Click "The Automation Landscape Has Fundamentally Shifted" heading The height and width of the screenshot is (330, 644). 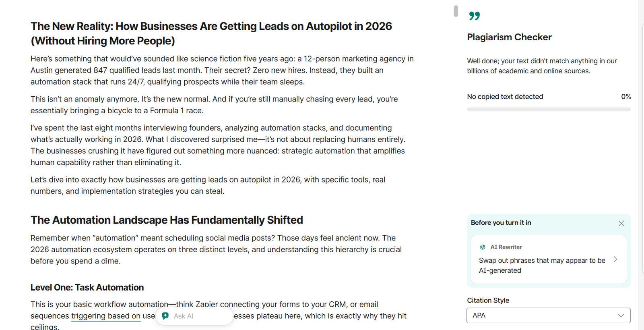coord(167,220)
